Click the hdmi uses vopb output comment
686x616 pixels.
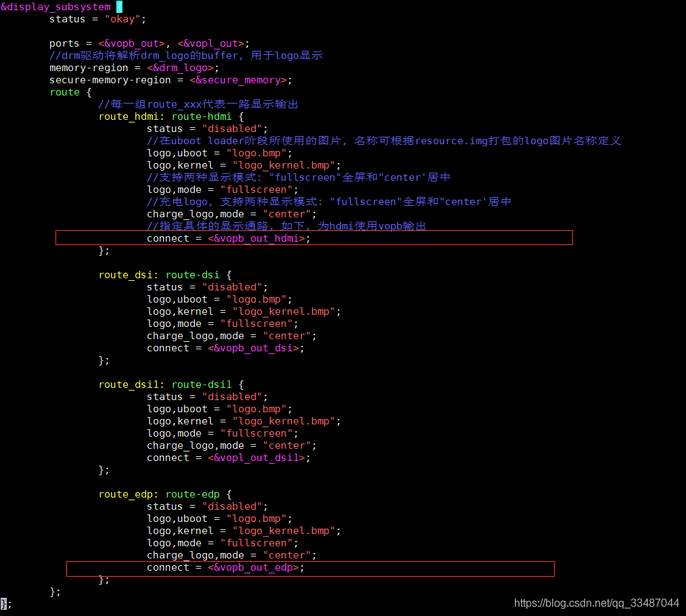(x=287, y=226)
